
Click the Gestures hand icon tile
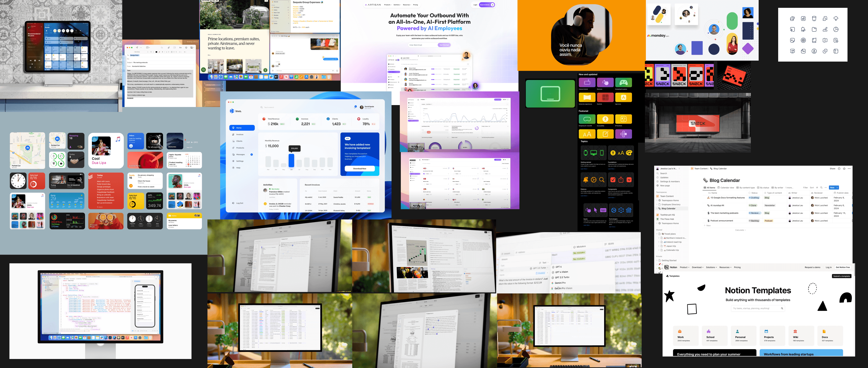(605, 82)
